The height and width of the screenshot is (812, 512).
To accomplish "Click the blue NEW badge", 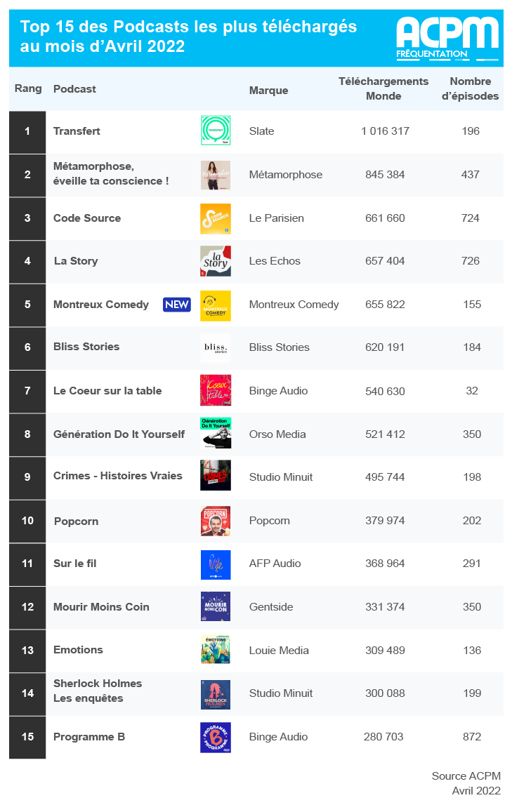I will [x=177, y=305].
